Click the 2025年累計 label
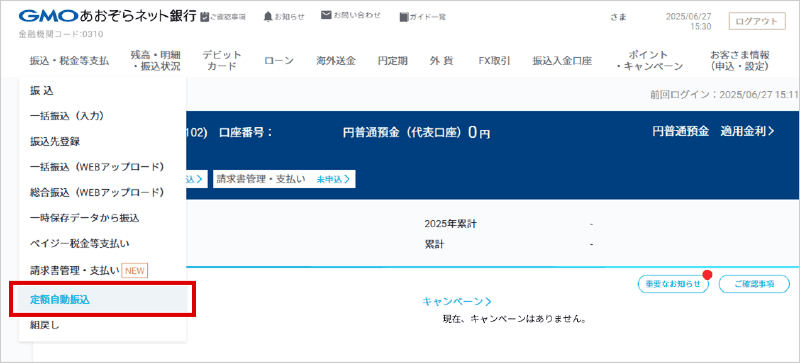Viewport: 800px width, 363px height. point(451,224)
